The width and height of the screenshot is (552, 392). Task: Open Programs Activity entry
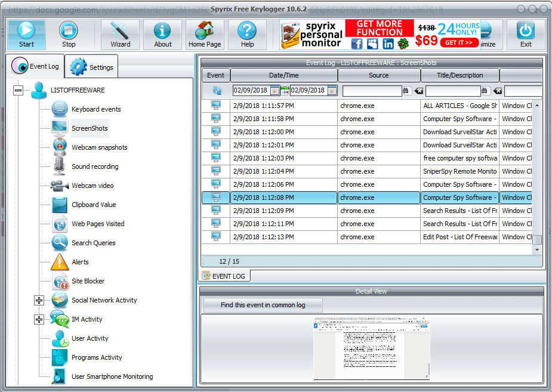click(x=97, y=357)
